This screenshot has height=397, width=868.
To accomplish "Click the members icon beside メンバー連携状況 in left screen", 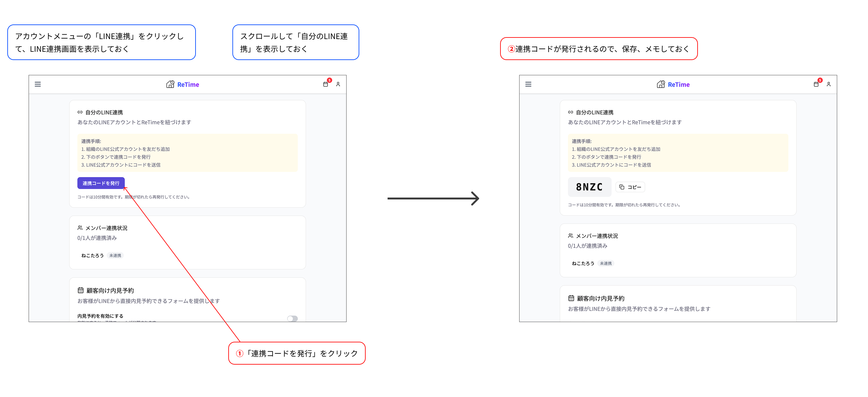I will pos(80,228).
